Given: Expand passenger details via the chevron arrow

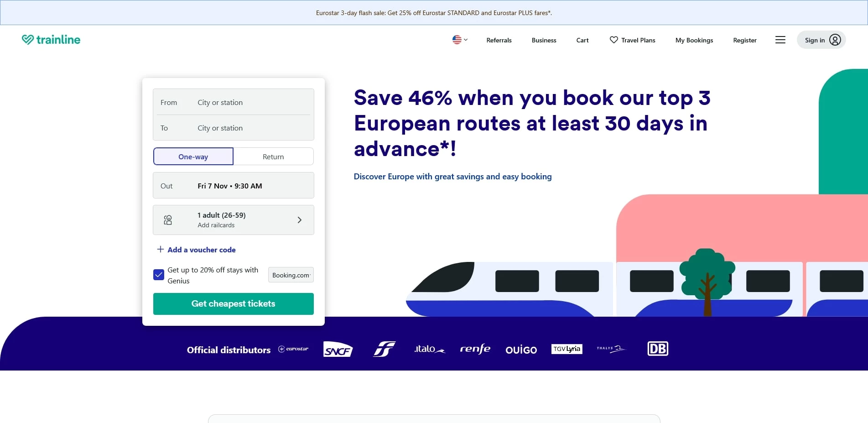Looking at the screenshot, I should coord(300,219).
